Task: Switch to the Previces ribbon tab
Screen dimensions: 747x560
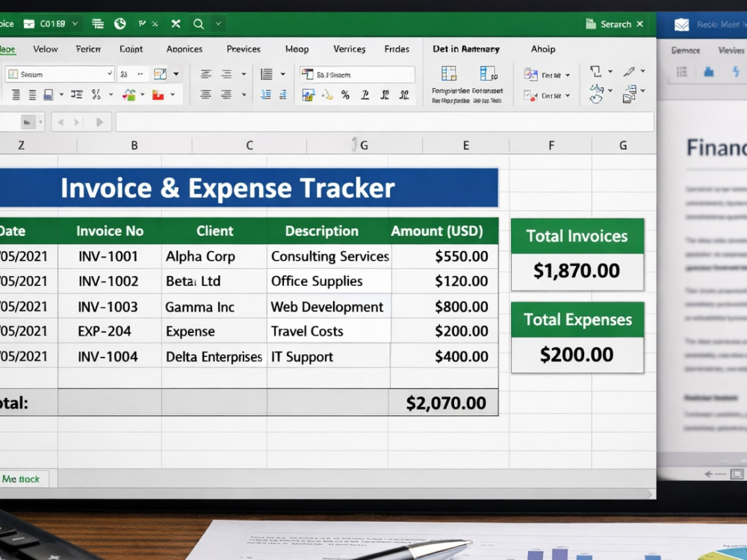Action: point(244,49)
